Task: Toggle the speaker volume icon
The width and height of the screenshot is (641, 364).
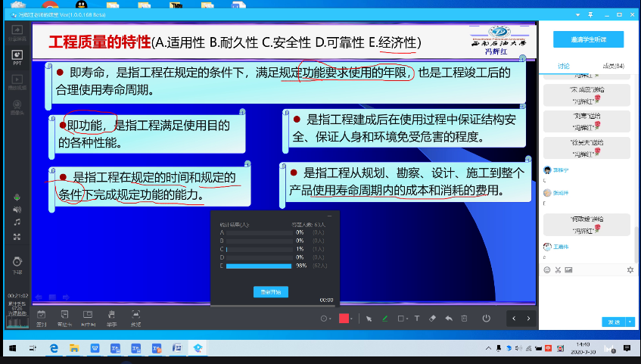Action: click(17, 210)
